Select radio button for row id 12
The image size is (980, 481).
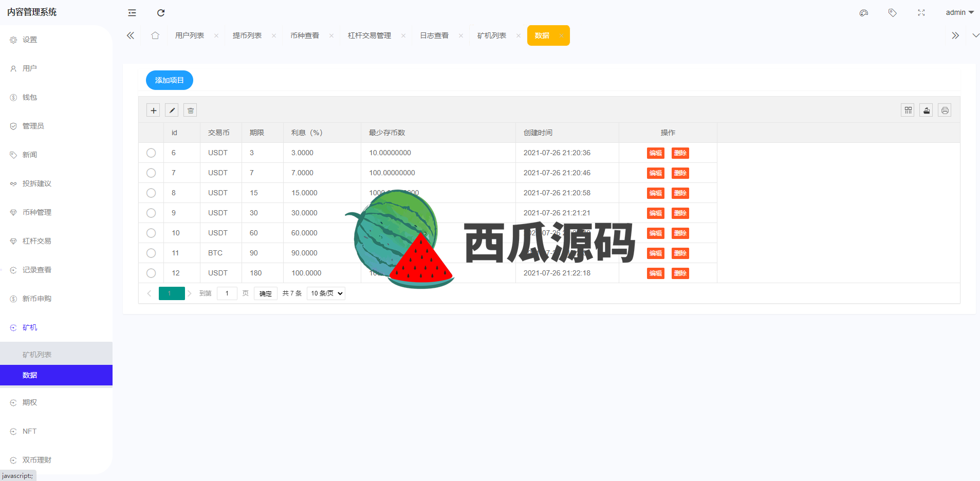click(x=151, y=273)
